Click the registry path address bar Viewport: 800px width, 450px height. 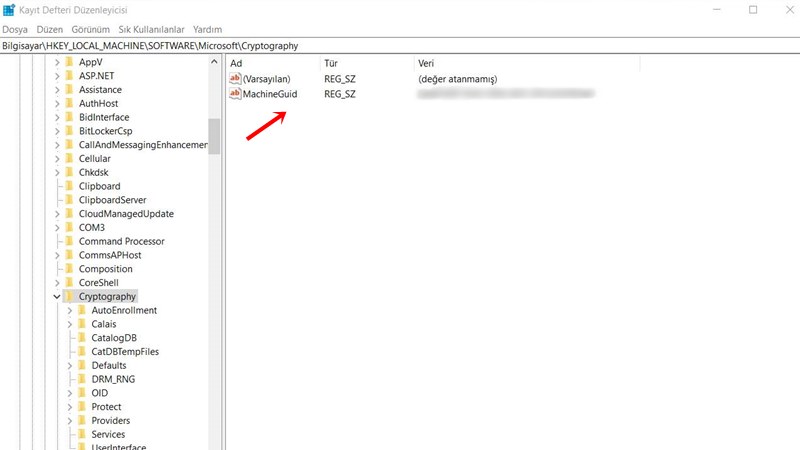click(400, 46)
